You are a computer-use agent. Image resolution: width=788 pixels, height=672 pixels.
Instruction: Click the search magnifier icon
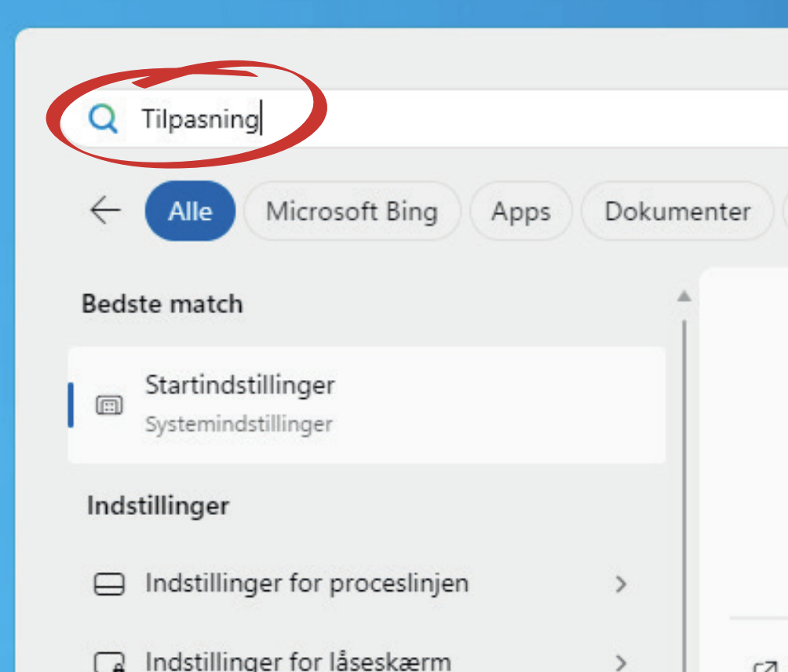tap(103, 119)
